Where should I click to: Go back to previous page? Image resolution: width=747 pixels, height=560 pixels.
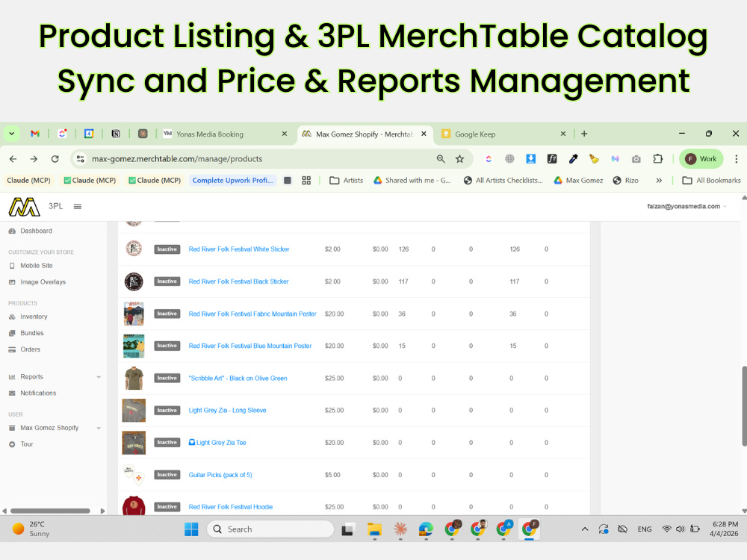13,159
